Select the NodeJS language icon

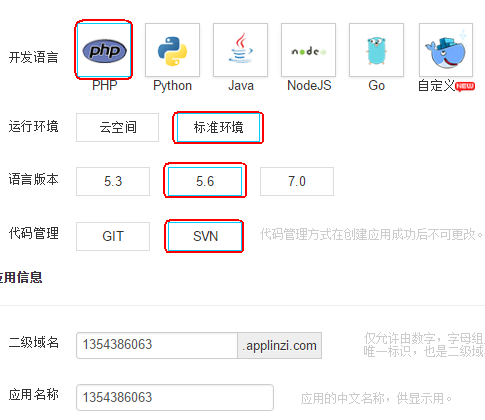pos(308,50)
